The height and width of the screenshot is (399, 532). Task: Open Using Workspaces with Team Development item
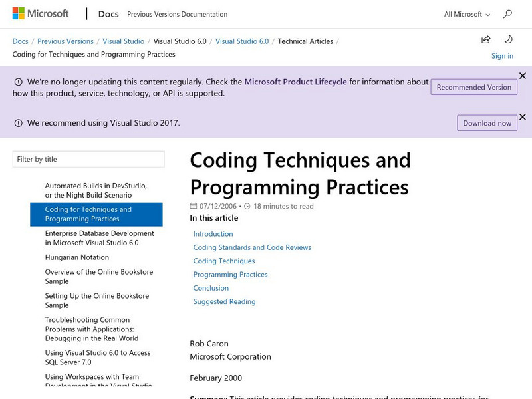tap(98, 380)
